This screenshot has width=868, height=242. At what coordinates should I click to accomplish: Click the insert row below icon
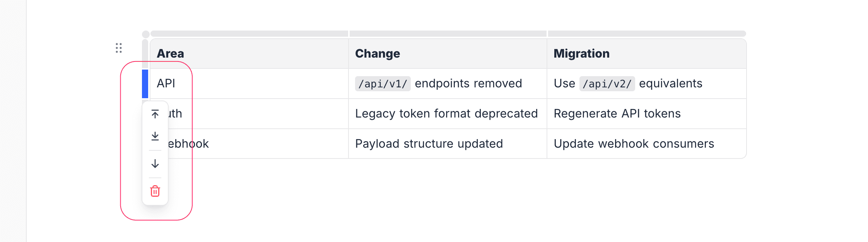point(155,136)
